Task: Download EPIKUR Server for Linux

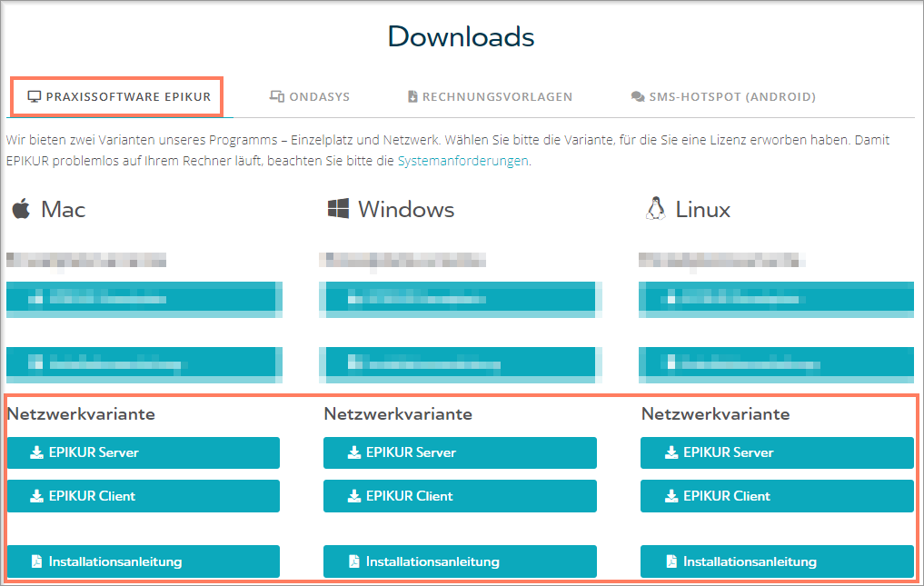Action: tap(777, 452)
